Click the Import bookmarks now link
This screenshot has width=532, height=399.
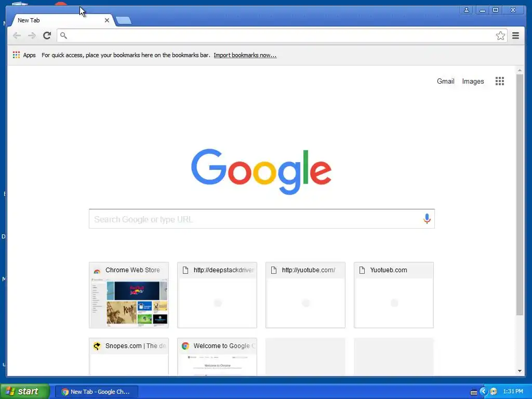click(x=245, y=55)
